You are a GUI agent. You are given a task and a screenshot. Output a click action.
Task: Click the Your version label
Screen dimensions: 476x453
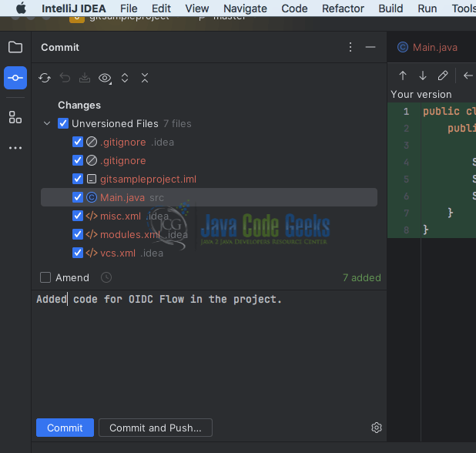tap(421, 95)
